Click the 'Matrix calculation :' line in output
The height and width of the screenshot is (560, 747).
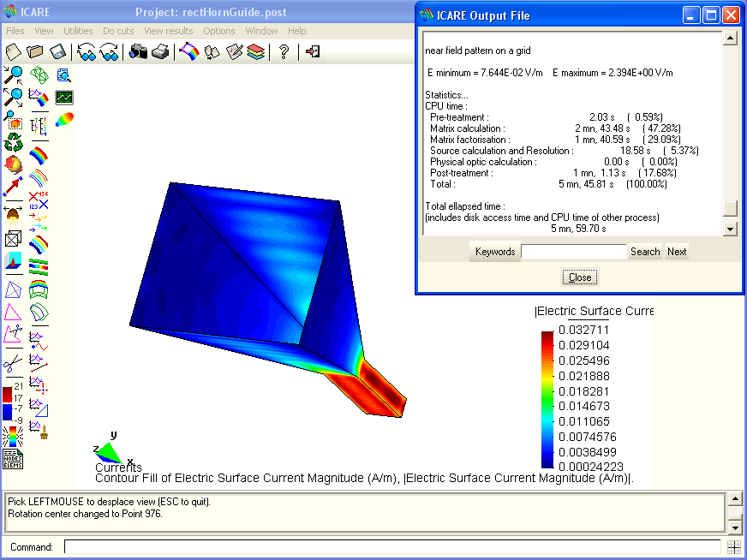point(468,128)
